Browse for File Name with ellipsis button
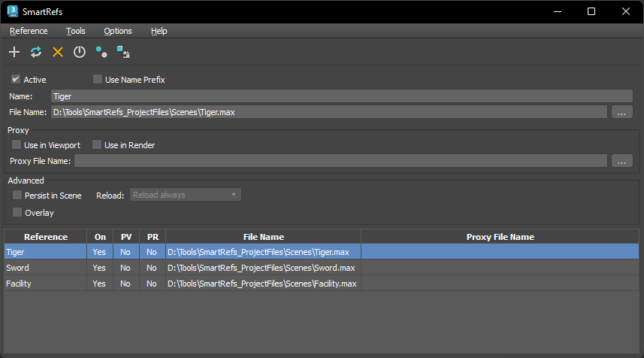644x358 pixels. point(621,112)
